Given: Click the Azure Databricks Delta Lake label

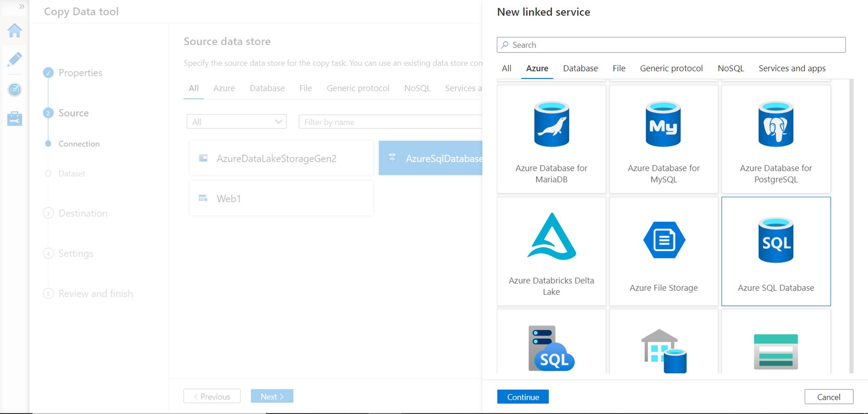Looking at the screenshot, I should [552, 286].
